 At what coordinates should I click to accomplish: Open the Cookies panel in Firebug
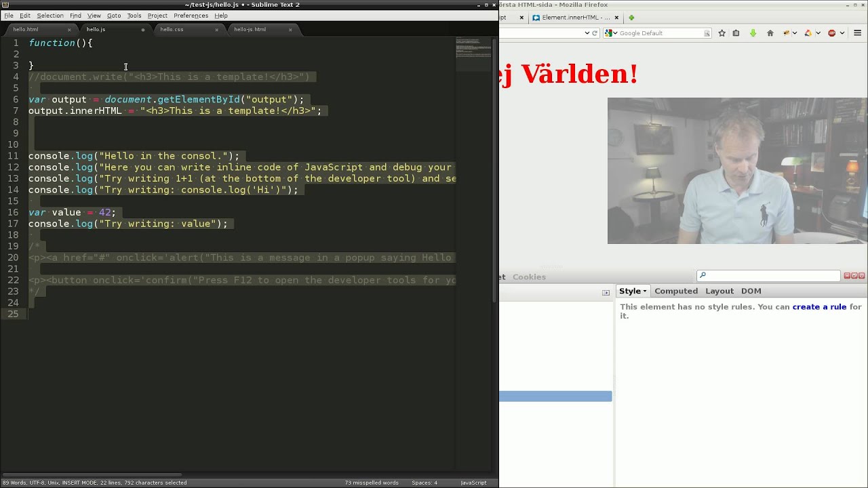tap(529, 277)
